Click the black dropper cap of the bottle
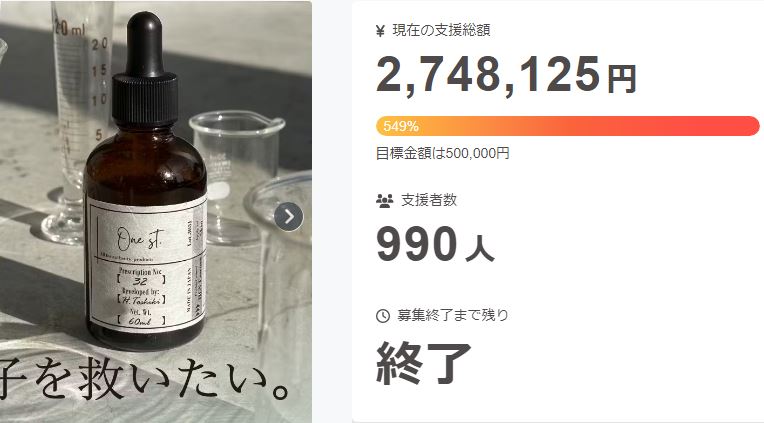 (145, 71)
